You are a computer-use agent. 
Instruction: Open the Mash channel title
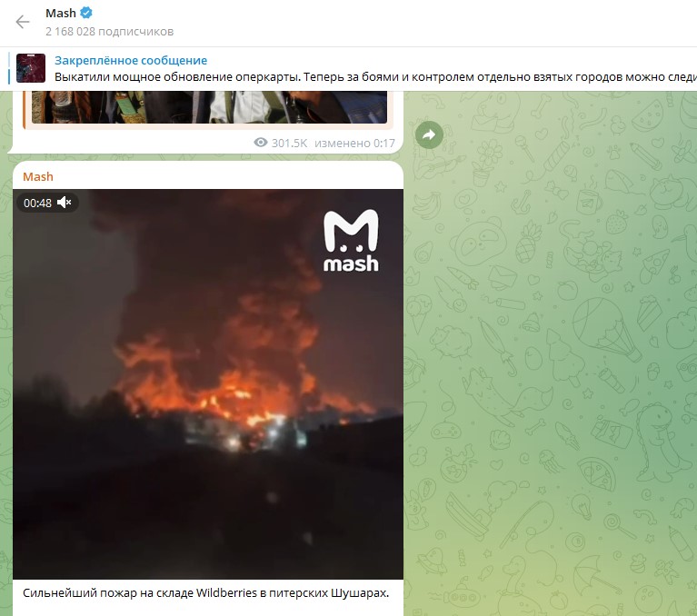point(61,14)
